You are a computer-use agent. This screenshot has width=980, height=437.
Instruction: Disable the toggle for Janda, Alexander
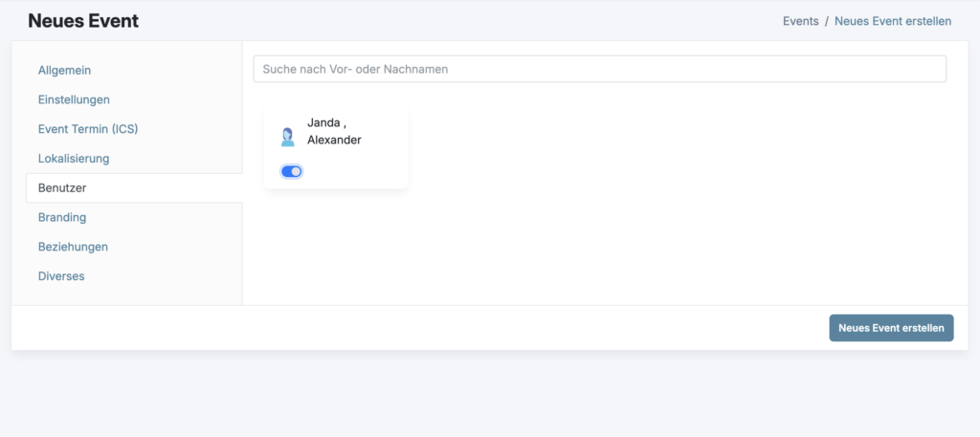tap(292, 171)
